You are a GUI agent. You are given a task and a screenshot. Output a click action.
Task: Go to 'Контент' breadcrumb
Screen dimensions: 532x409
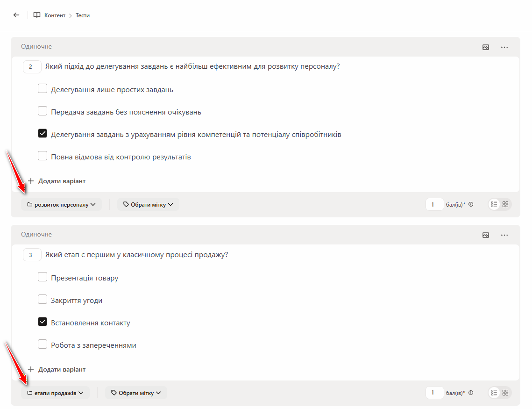pos(55,15)
